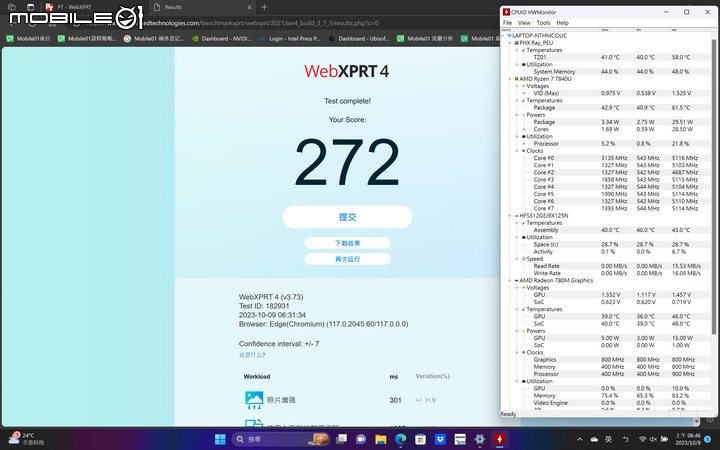Screen dimensions: 720x450
Task: Click the Variation(%) column header
Action: point(433,376)
